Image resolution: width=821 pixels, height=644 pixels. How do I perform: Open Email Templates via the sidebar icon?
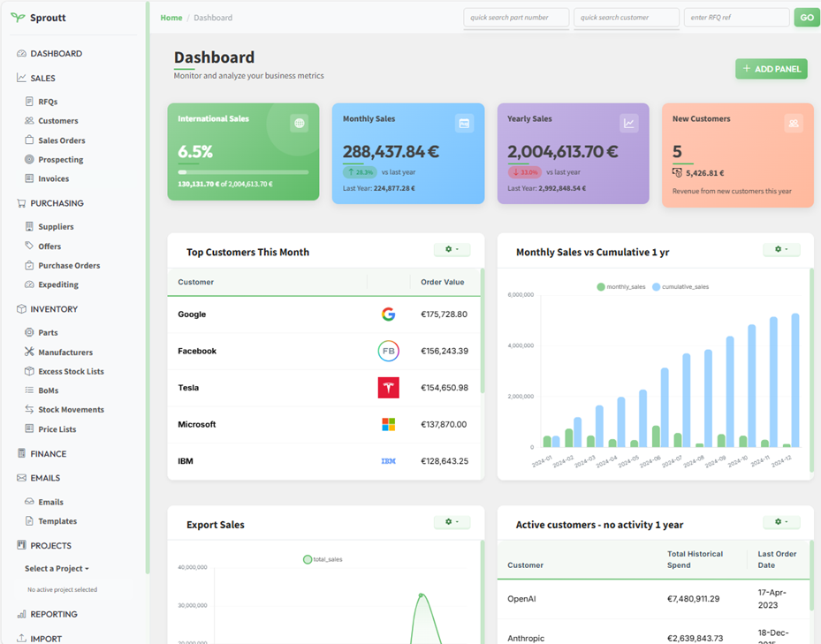tap(31, 520)
